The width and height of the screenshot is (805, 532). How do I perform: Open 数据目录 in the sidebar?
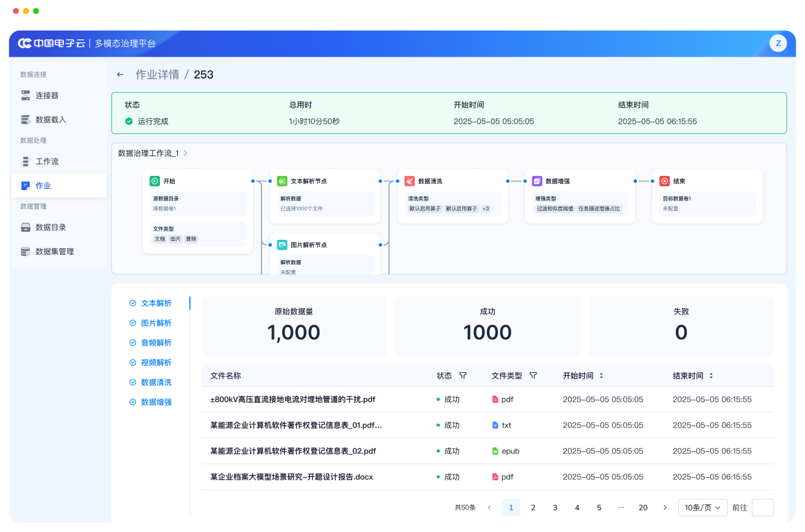click(x=50, y=227)
